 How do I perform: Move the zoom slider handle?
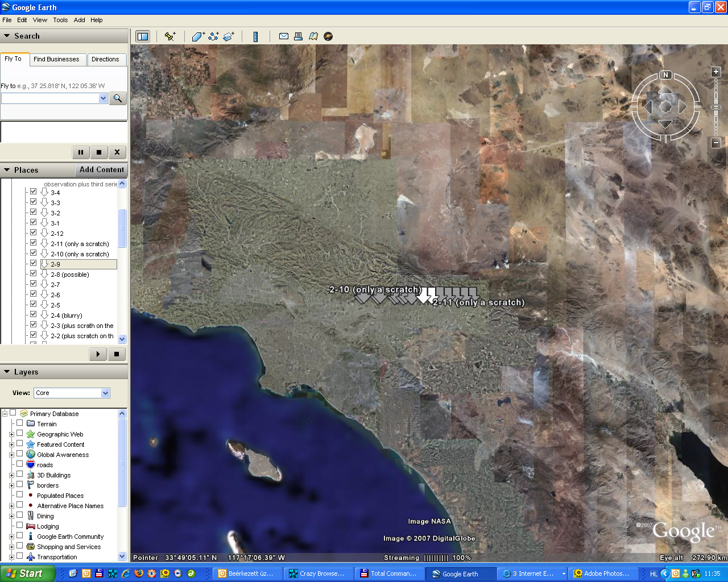[716, 106]
